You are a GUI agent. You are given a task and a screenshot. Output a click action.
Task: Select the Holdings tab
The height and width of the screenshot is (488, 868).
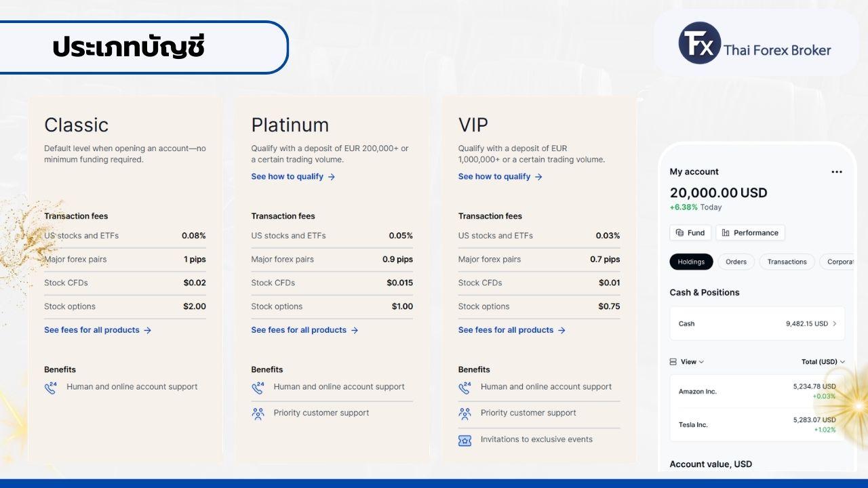(691, 262)
